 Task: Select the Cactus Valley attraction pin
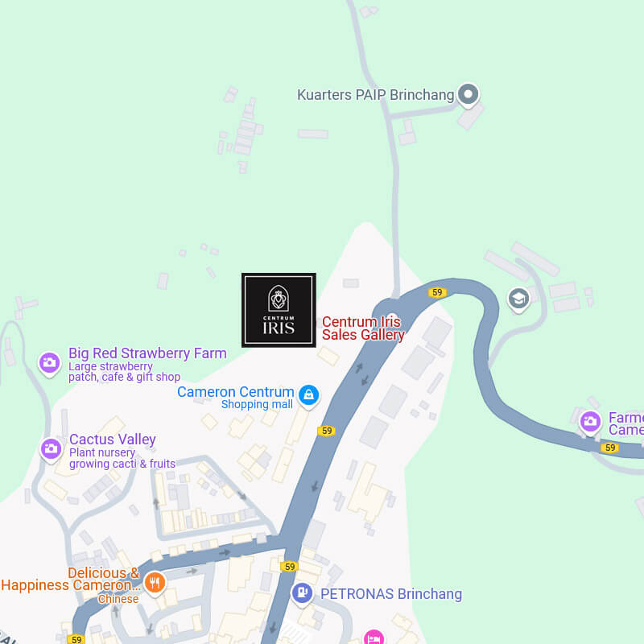pos(51,450)
